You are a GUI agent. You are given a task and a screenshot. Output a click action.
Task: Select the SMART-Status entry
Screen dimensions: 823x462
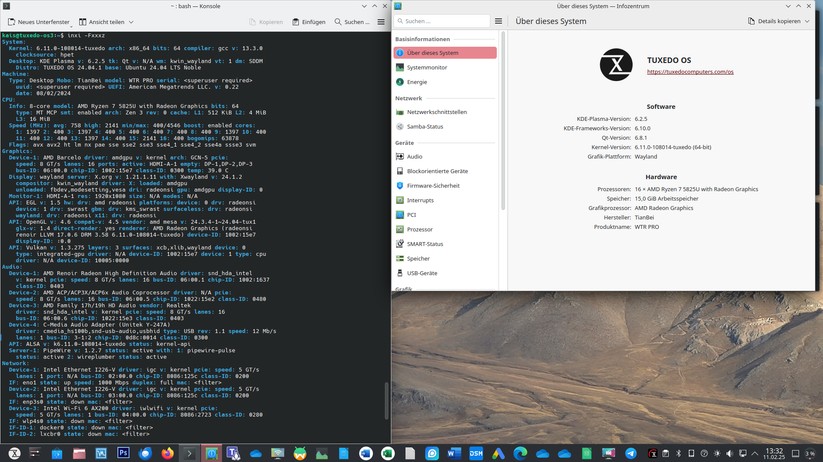click(425, 243)
